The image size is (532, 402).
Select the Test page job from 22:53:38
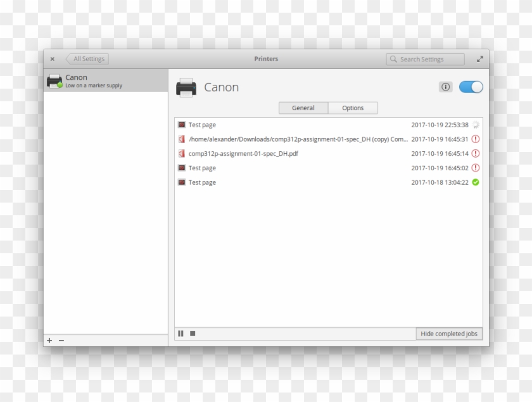(x=329, y=125)
